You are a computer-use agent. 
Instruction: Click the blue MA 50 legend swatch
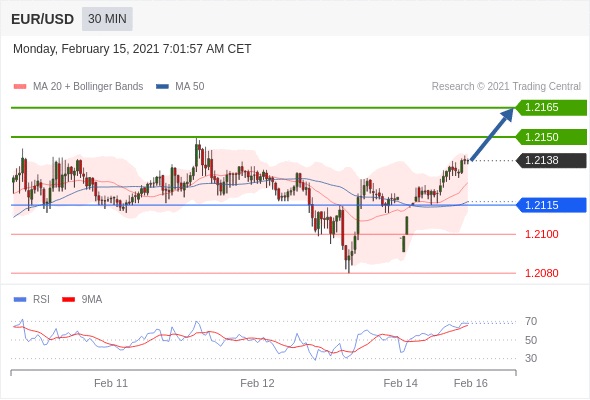tap(162, 87)
